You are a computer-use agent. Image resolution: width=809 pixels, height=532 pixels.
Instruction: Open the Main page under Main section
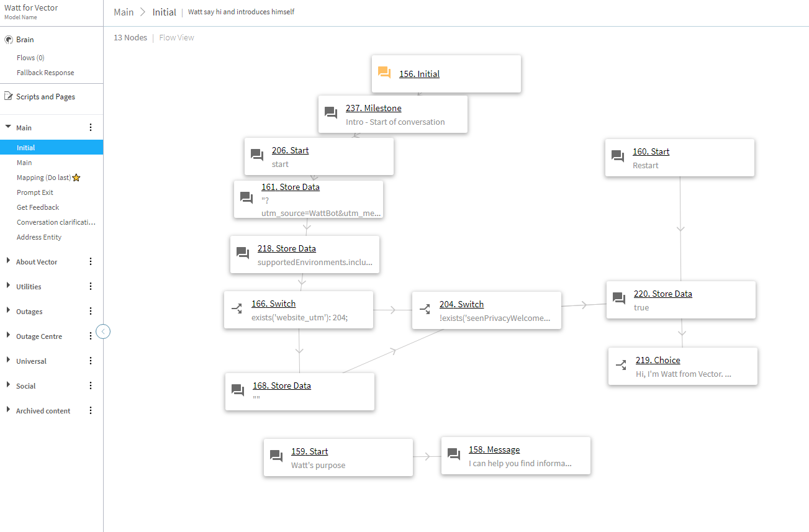24,163
